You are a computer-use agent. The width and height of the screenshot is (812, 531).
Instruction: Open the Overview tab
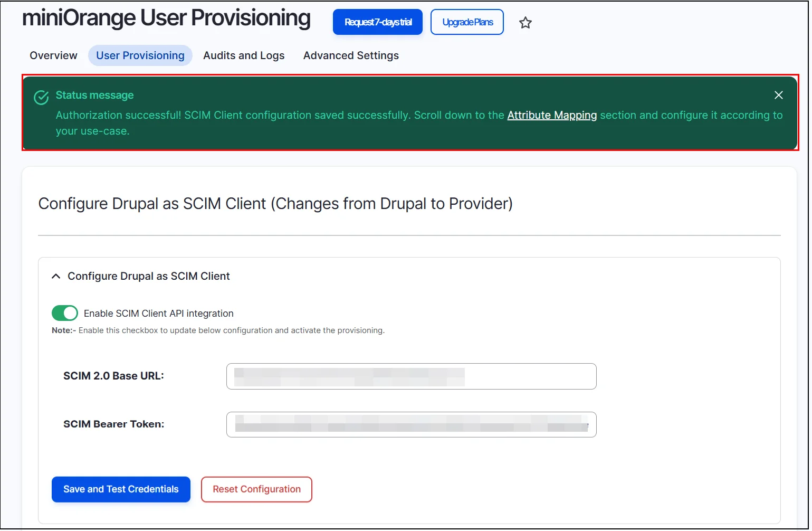pyautogui.click(x=53, y=55)
